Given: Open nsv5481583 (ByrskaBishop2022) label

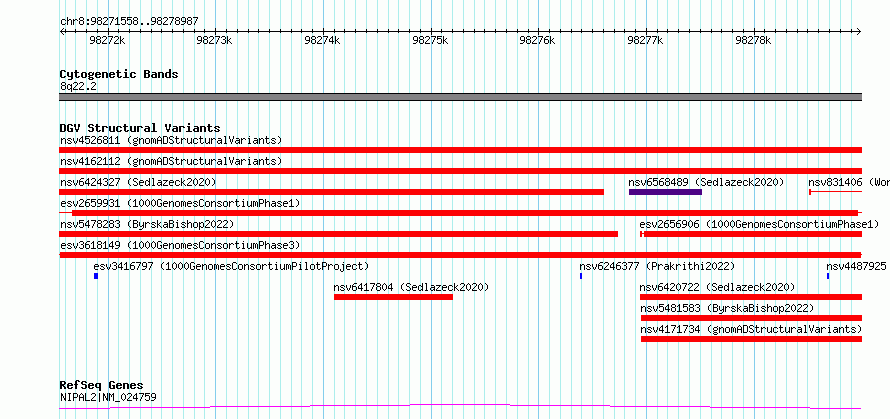Looking at the screenshot, I should (728, 308).
